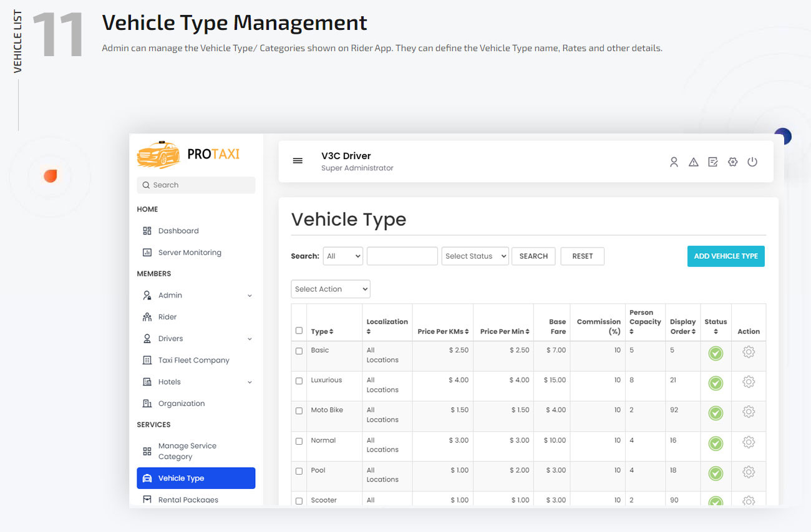Open action settings for the Basic vehicle type

(x=749, y=354)
